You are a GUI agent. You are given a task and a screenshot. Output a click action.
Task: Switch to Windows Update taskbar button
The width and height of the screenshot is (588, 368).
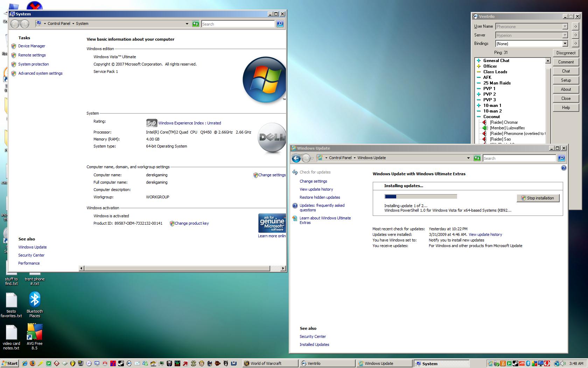384,363
